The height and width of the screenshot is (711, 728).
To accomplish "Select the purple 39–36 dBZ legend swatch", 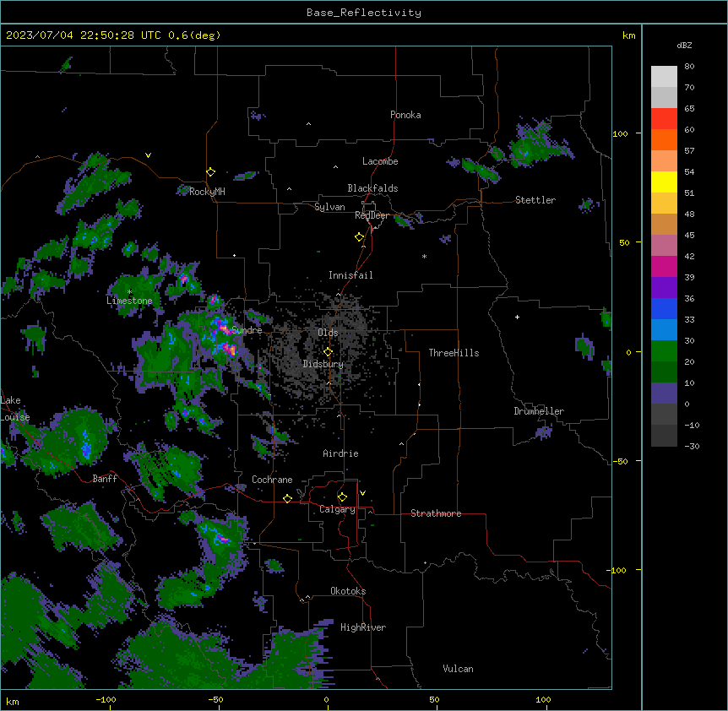I will 664,288.
